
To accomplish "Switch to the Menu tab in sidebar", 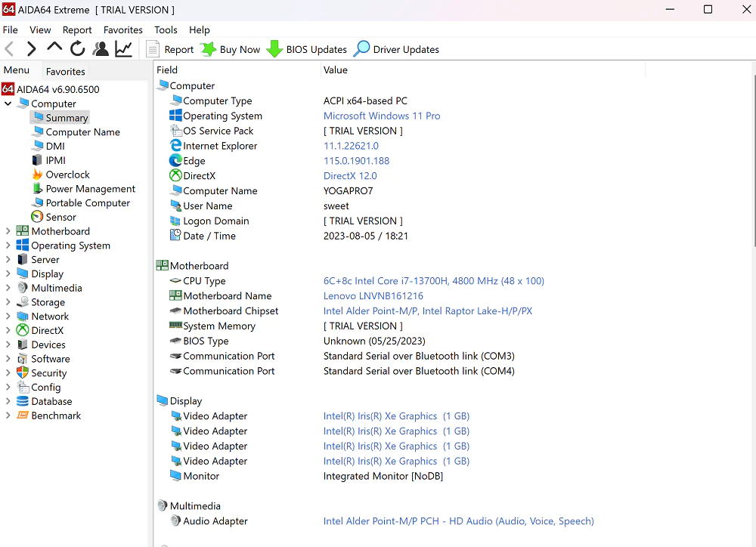I will click(17, 70).
